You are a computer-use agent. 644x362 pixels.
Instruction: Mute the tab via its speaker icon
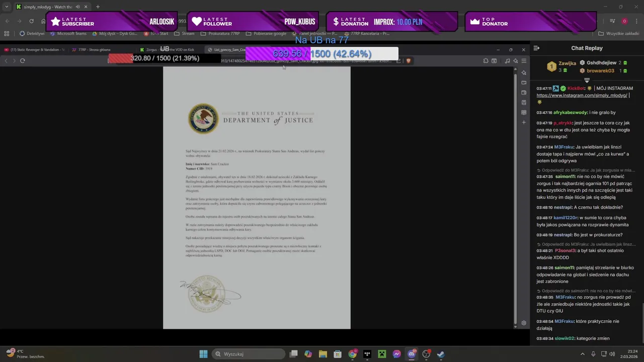pos(77,7)
